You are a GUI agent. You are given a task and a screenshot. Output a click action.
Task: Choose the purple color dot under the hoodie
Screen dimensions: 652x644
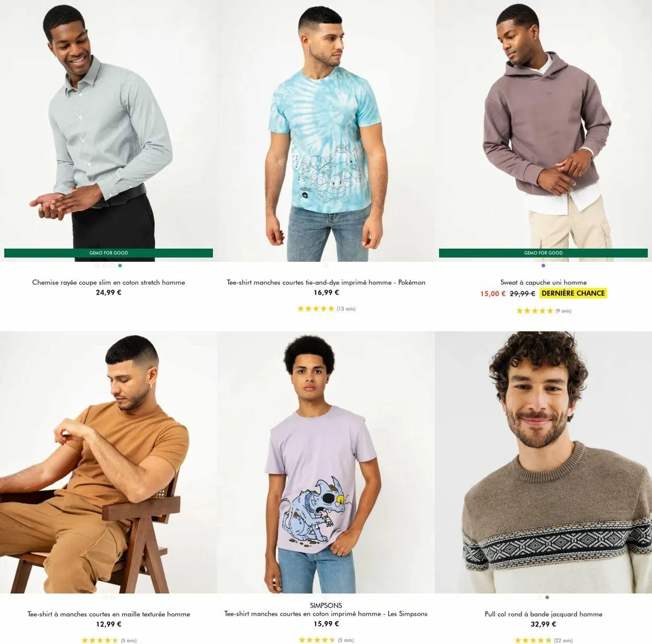[543, 265]
